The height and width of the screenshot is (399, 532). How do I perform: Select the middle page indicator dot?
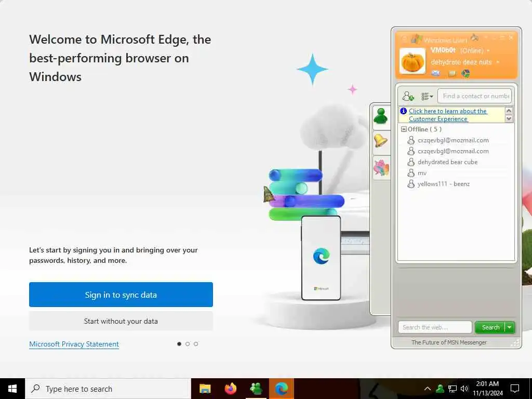point(188,344)
